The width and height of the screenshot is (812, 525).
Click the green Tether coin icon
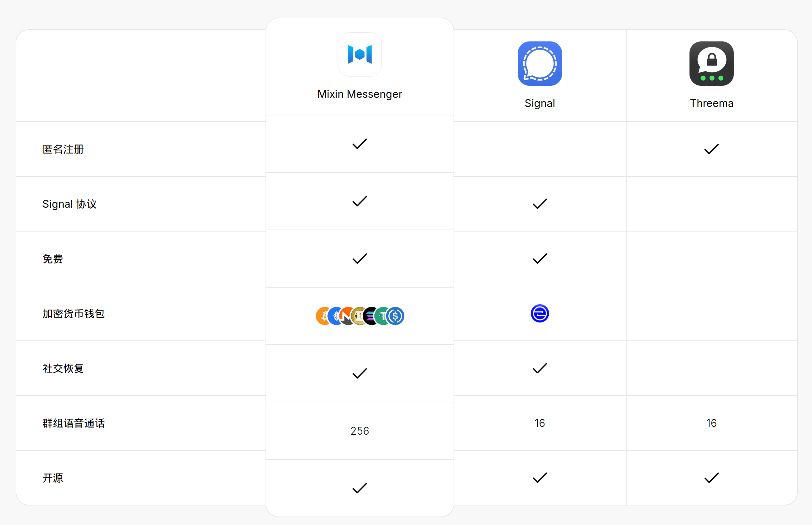382,316
